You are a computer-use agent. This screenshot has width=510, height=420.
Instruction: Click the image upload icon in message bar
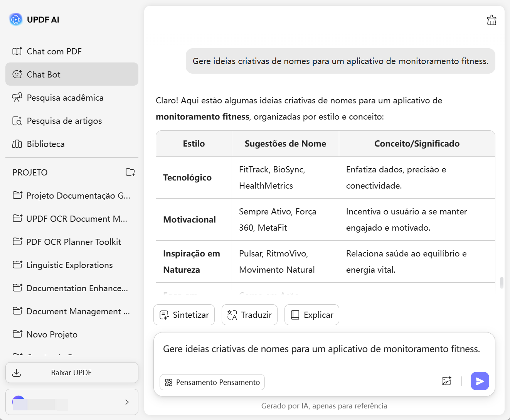point(446,381)
